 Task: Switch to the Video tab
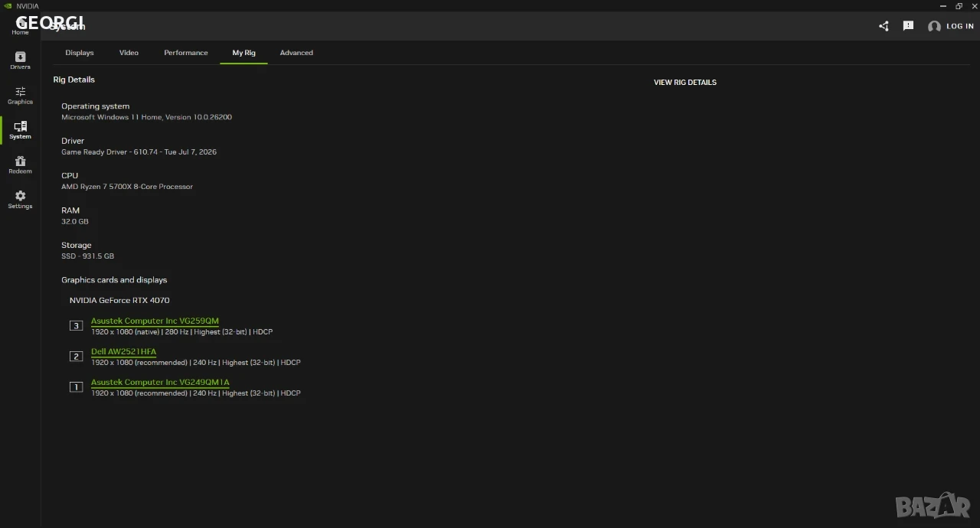coord(129,53)
